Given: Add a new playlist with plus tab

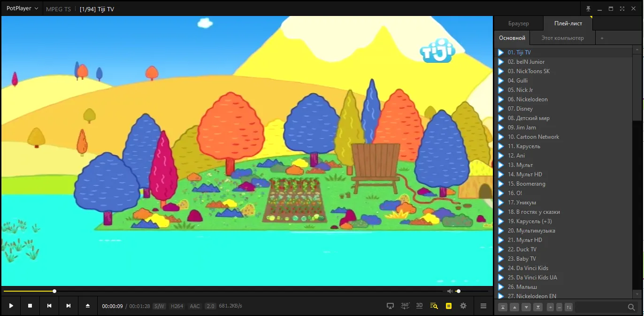Looking at the screenshot, I should [602, 38].
